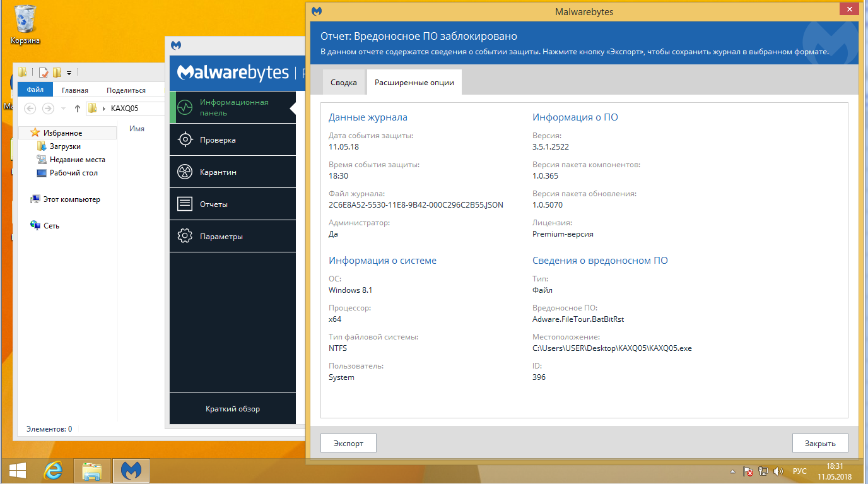Open the recent locations dropdown in Explorer
Image resolution: width=868 pixels, height=484 pixels.
pyautogui.click(x=62, y=109)
